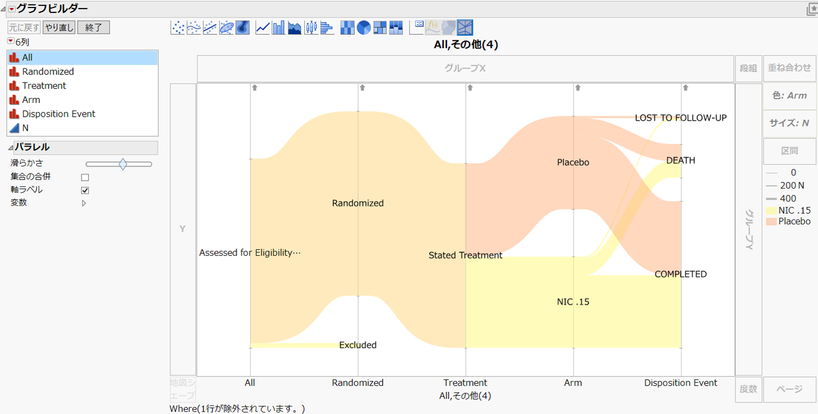This screenshot has width=818, height=414.
Task: Click the COMPLETED label in the chart
Action: [681, 274]
